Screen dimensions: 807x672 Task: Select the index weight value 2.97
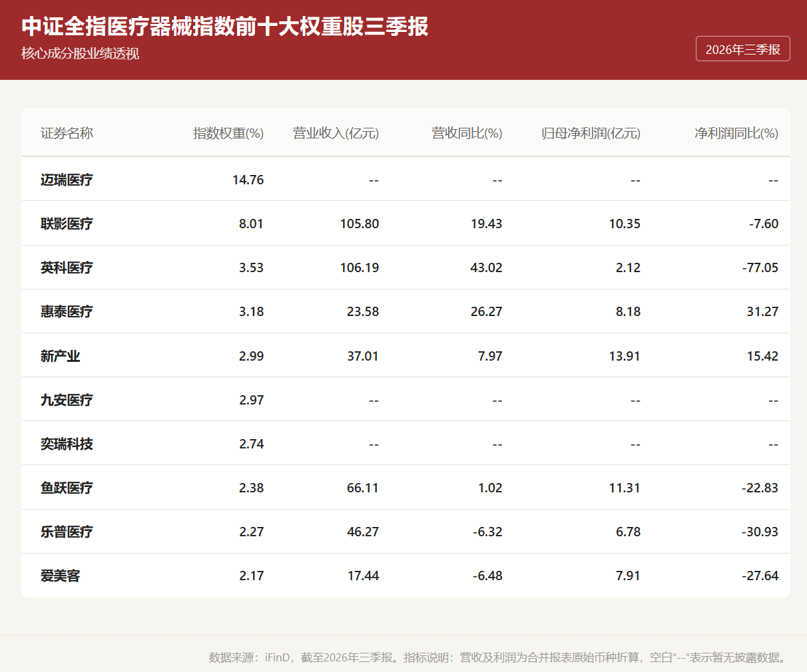pos(252,400)
